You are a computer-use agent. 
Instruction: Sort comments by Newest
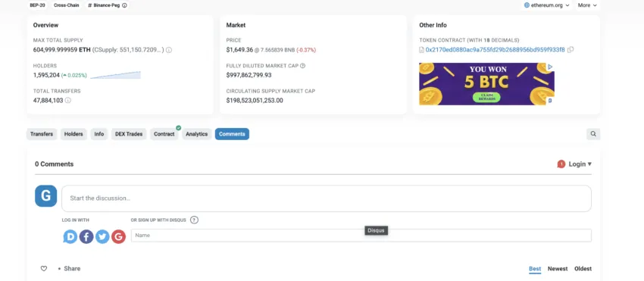click(558, 269)
